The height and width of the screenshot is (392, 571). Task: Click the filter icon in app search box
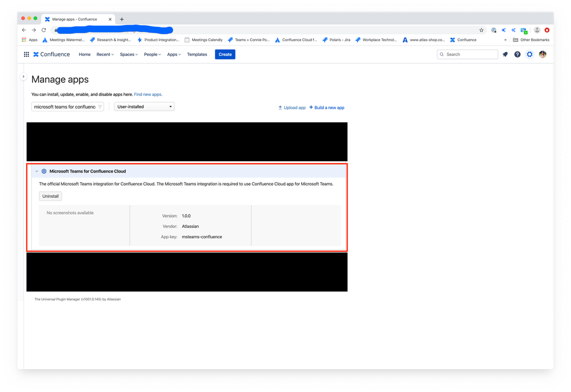(x=100, y=107)
